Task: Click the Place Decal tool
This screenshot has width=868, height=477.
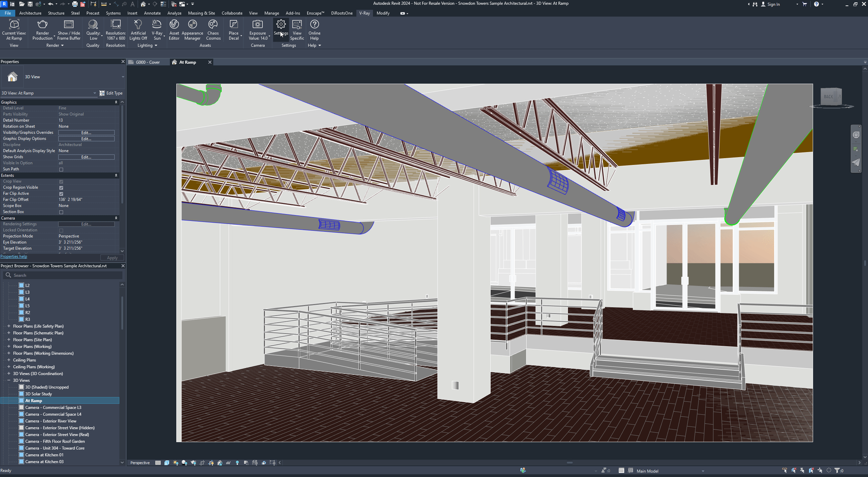Action: (233, 24)
